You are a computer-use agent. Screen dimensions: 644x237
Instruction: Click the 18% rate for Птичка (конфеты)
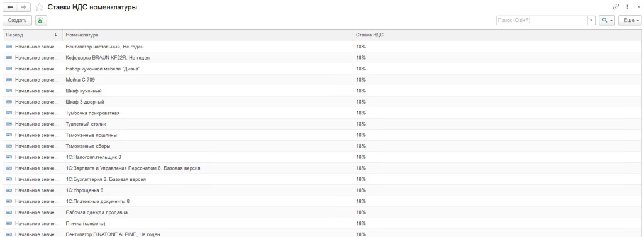361,223
